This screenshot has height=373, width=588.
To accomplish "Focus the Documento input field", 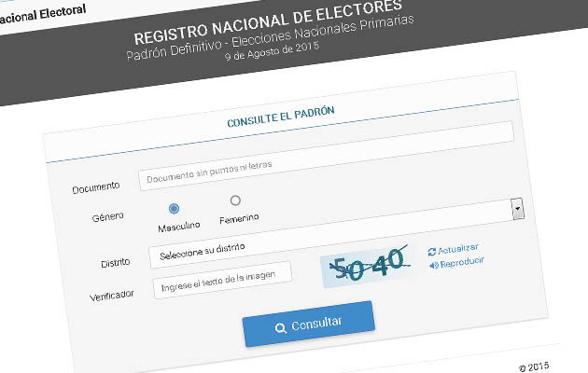I will coord(326,157).
